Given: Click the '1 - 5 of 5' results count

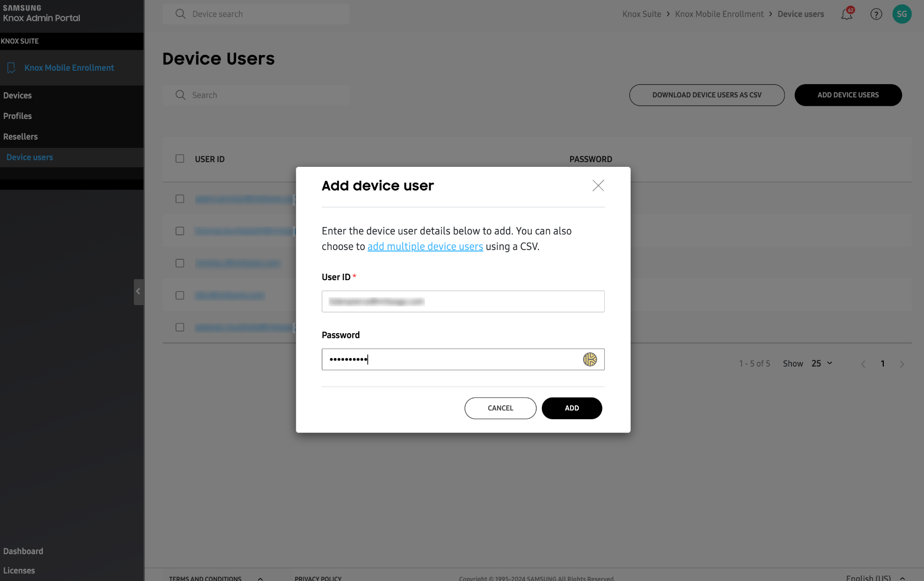Looking at the screenshot, I should [754, 364].
